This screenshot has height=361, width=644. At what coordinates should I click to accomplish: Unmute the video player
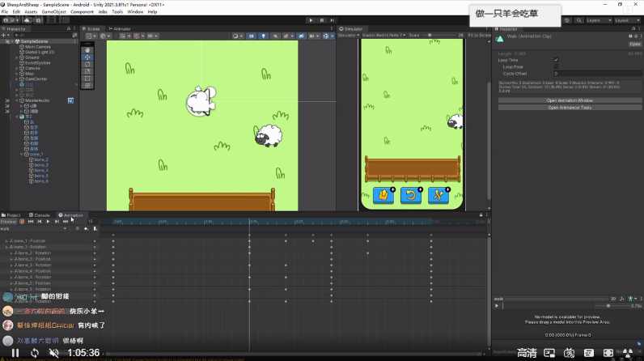[53, 353]
